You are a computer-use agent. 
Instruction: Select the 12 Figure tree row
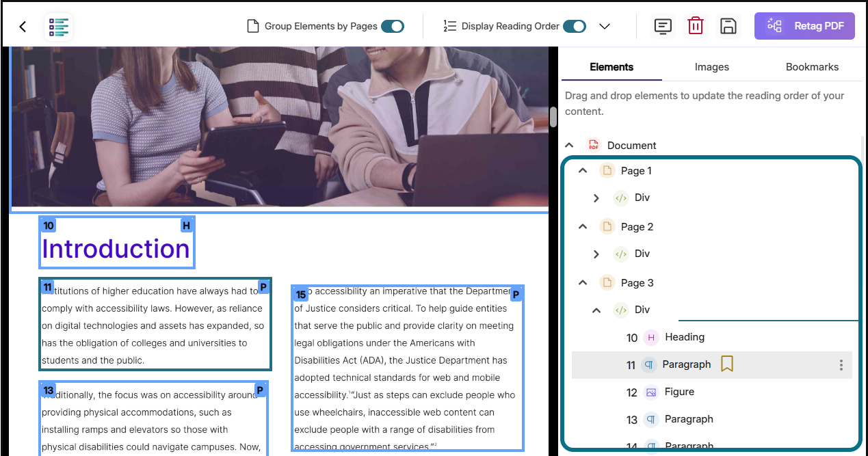pyautogui.click(x=712, y=392)
